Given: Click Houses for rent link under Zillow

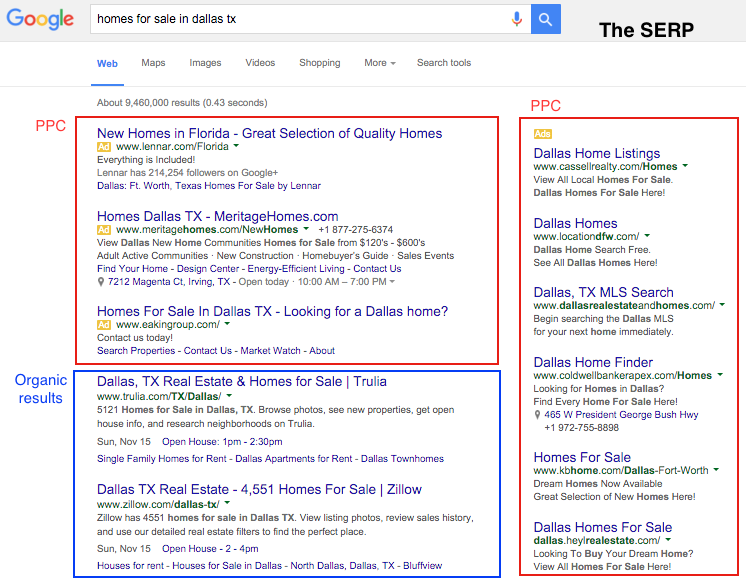Looking at the screenshot, I should coord(130,566).
